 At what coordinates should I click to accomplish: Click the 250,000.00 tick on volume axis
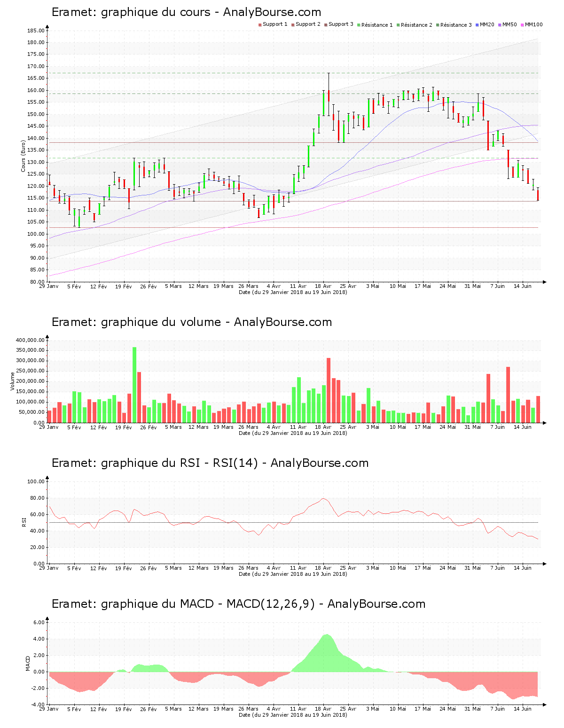click(x=30, y=371)
